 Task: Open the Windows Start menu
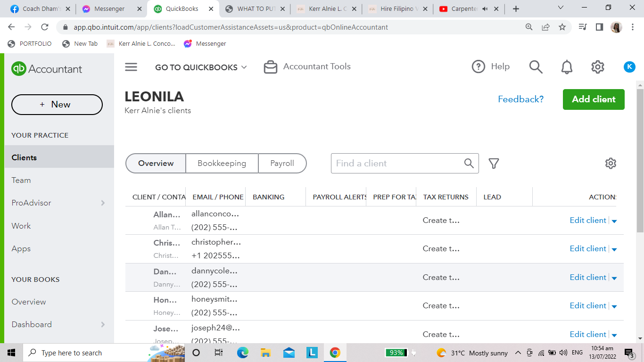click(x=11, y=353)
